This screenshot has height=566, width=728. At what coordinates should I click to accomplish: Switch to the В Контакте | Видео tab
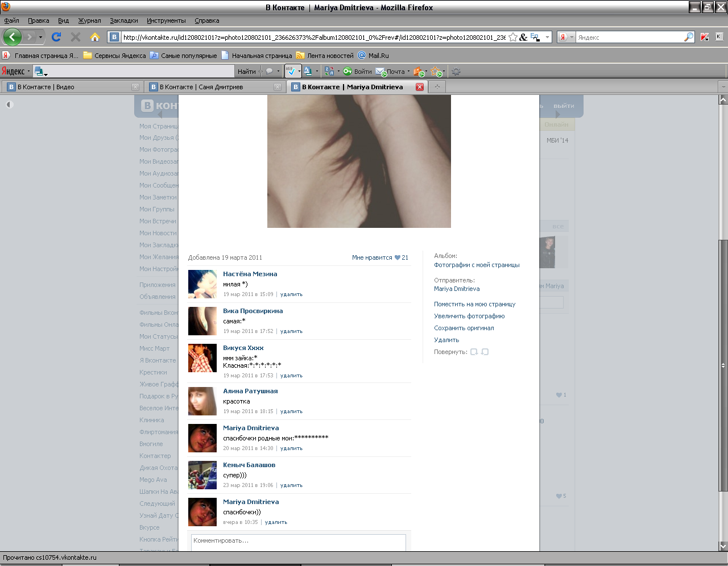click(72, 87)
